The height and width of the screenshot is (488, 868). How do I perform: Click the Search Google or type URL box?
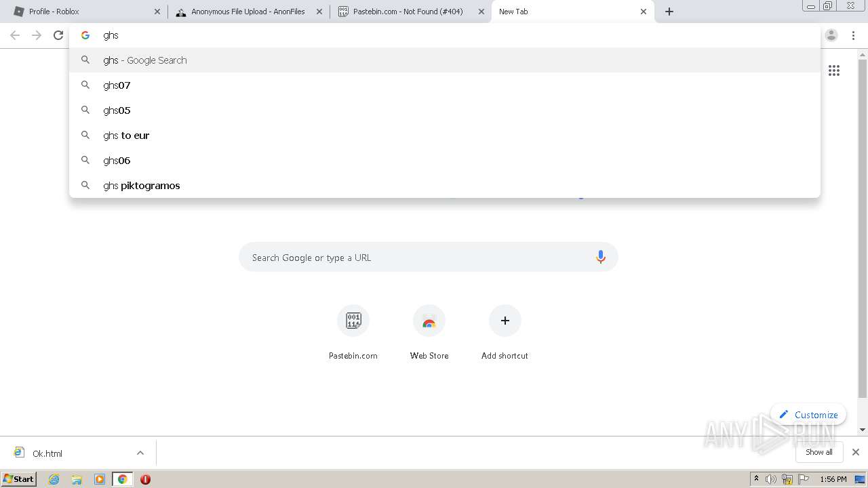click(429, 258)
